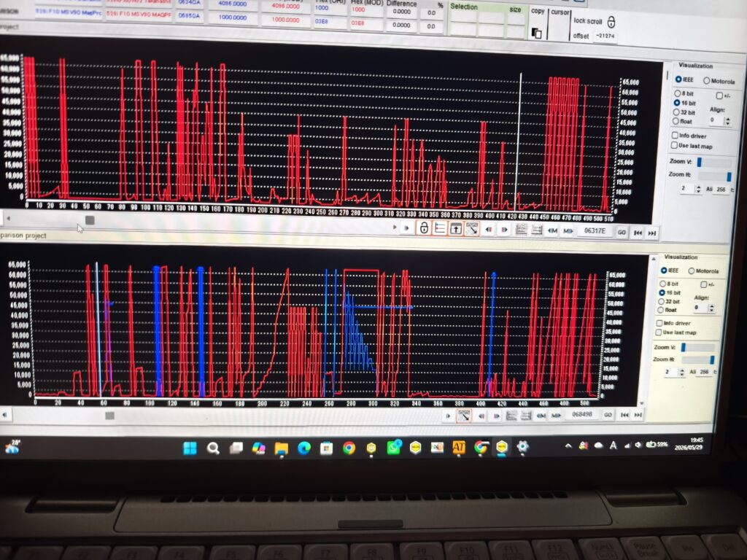Image resolution: width=747 pixels, height=560 pixels.
Task: Toggle the padlock lock icon in top graph toolbar
Action: pyautogui.click(x=424, y=228)
